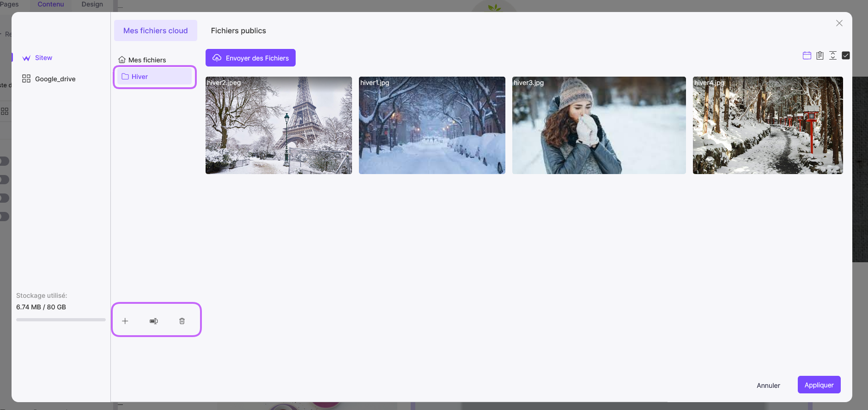This screenshot has height=410, width=868.
Task: Click Annuler to cancel
Action: click(768, 385)
